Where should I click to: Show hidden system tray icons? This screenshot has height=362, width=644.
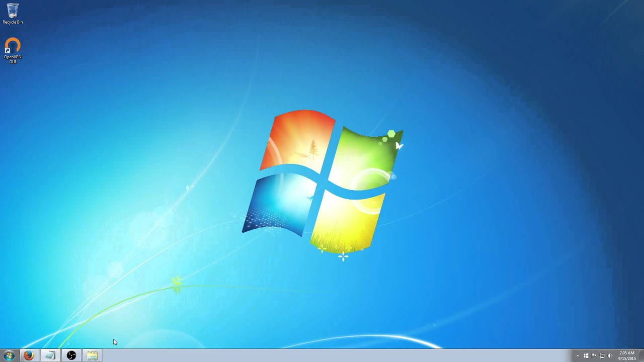[578, 356]
